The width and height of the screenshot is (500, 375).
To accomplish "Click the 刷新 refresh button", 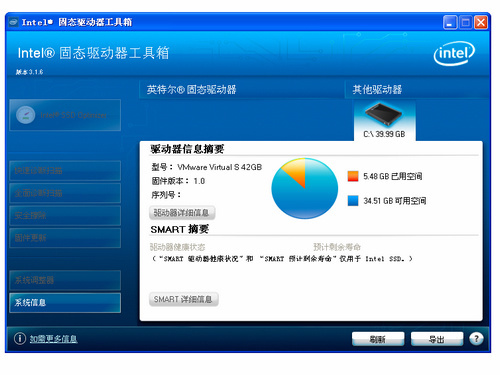I will tap(378, 339).
